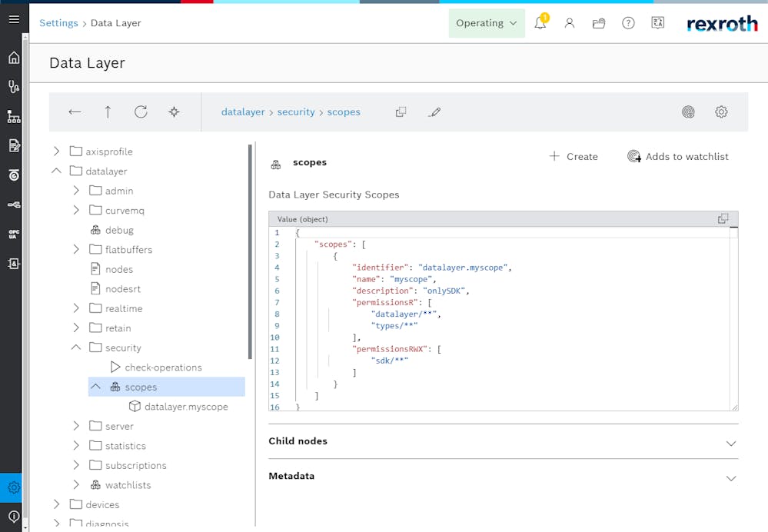The height and width of the screenshot is (532, 768).
Task: Go up one level with up arrow
Action: (x=108, y=111)
